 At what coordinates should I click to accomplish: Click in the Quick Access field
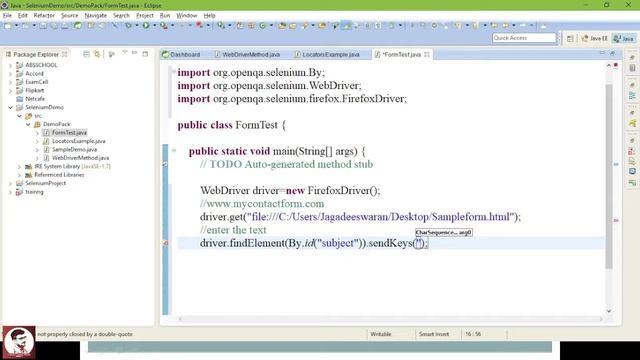524,38
